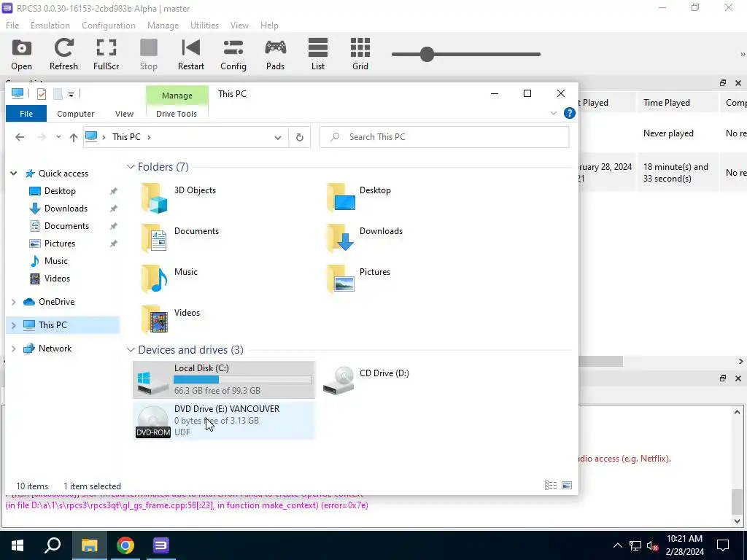Image resolution: width=747 pixels, height=560 pixels.
Task: Refresh the RPCS3 game list
Action: tap(63, 55)
